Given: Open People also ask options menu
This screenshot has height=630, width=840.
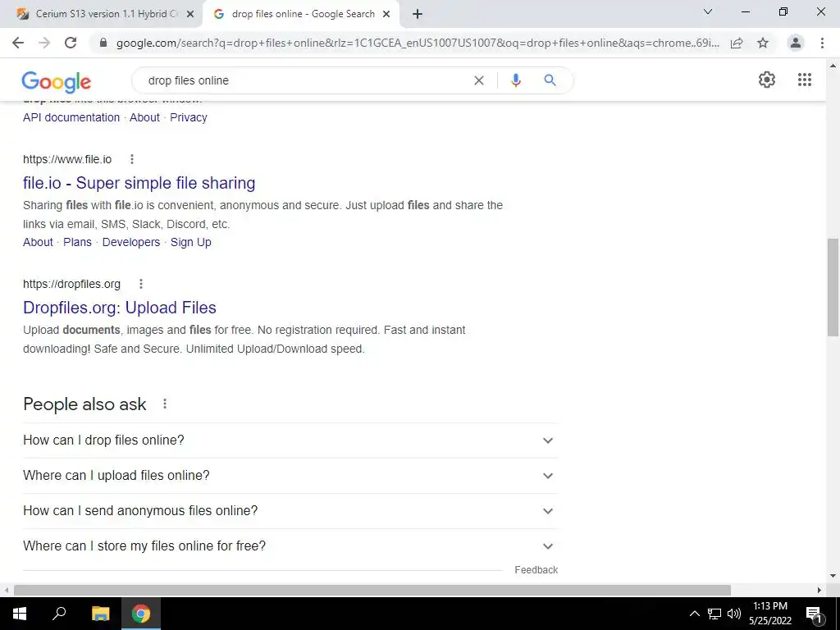Looking at the screenshot, I should [x=164, y=404].
